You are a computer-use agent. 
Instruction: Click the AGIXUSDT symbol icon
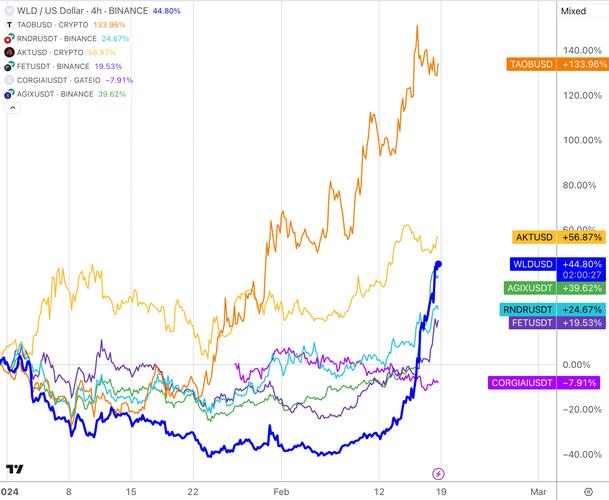(9, 94)
